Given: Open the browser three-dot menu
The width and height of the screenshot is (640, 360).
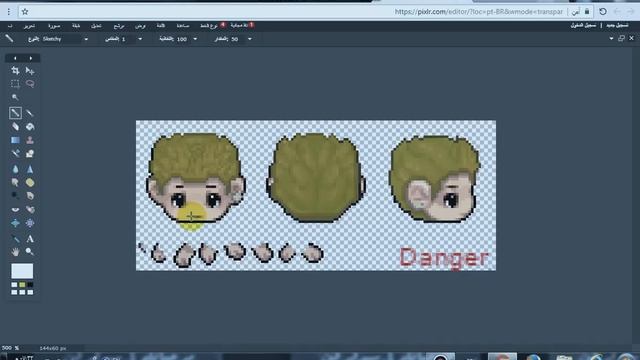Looking at the screenshot, I should click(x=9, y=12).
